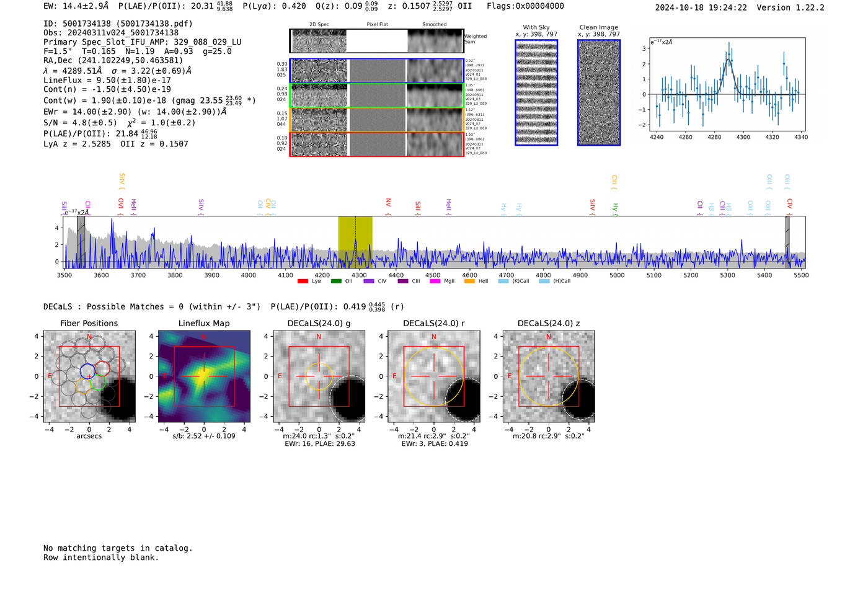The width and height of the screenshot is (868, 591).
Task: Click the Cont(n) = -1.50(±4.50)e-19 value
Action: [107, 89]
